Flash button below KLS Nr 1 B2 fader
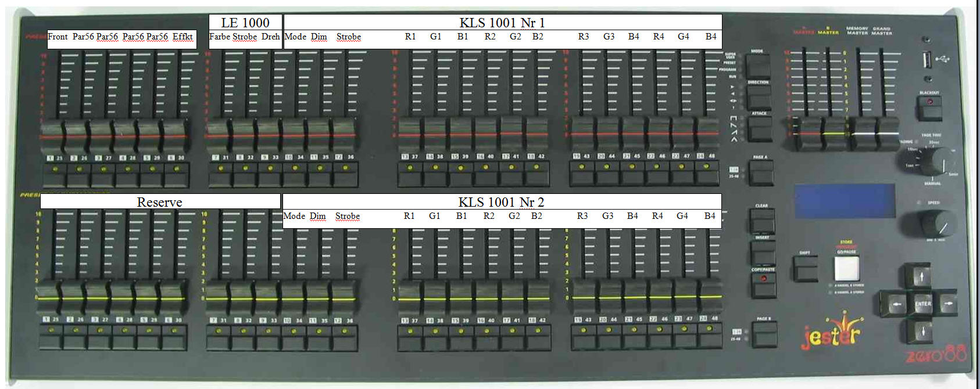This screenshot has width=980, height=389. [x=536, y=175]
